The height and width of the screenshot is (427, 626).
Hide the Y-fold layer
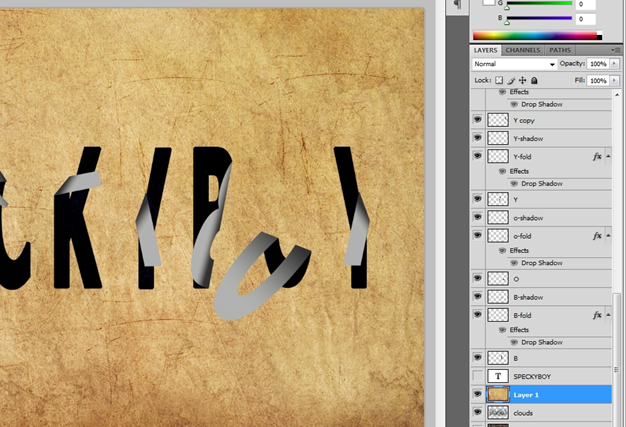pyautogui.click(x=477, y=156)
